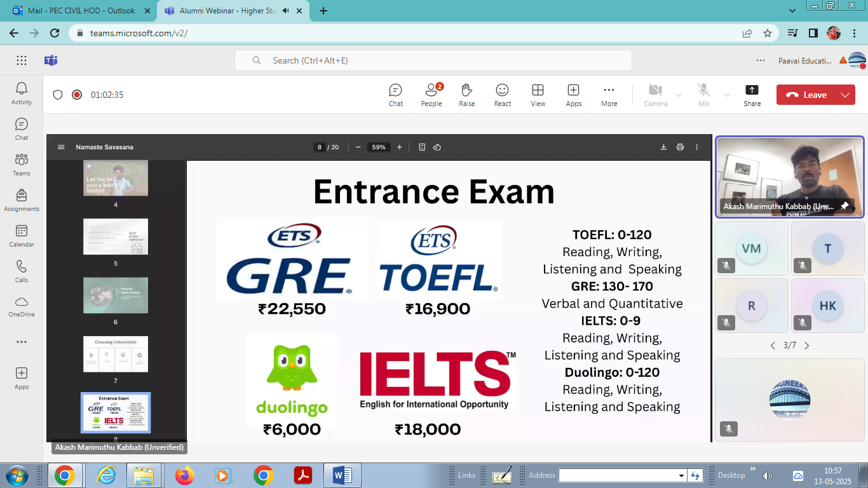
Task: Show the People participants list
Action: click(431, 95)
